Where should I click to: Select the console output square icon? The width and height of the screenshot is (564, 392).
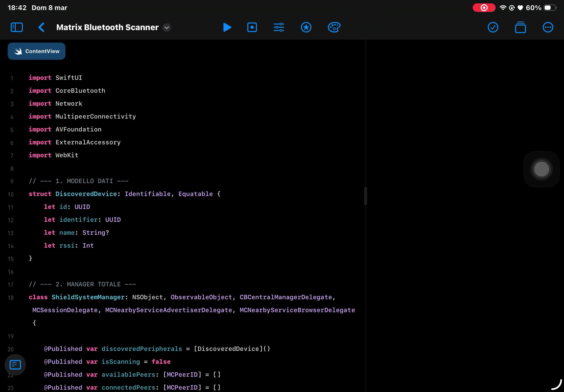pyautogui.click(x=252, y=27)
